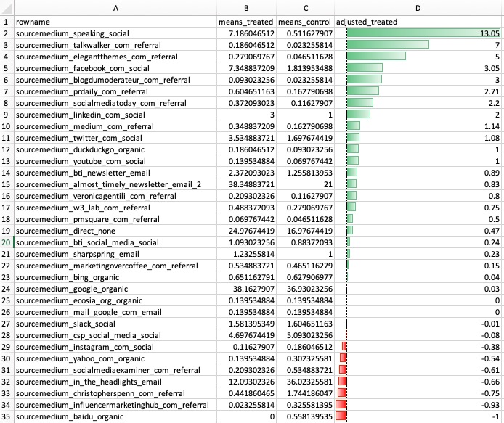The image size is (504, 423).
Task: Select column C header
Action: (305, 8)
